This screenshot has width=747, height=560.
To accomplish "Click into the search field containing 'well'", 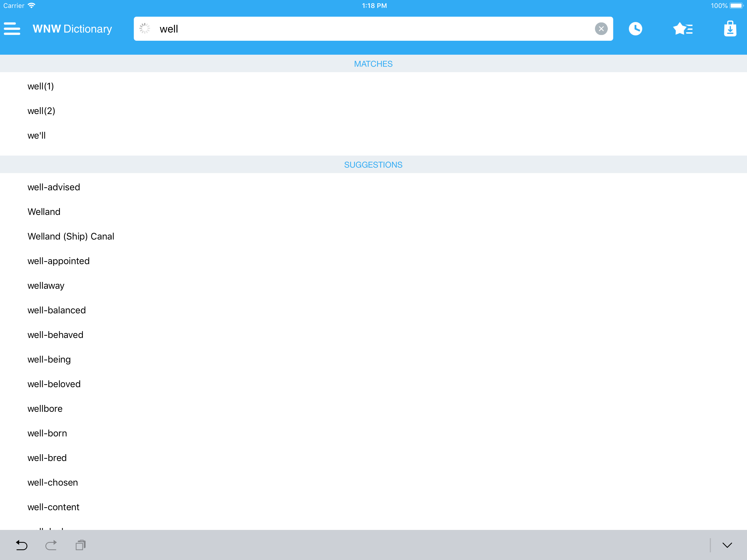I will coord(372,29).
